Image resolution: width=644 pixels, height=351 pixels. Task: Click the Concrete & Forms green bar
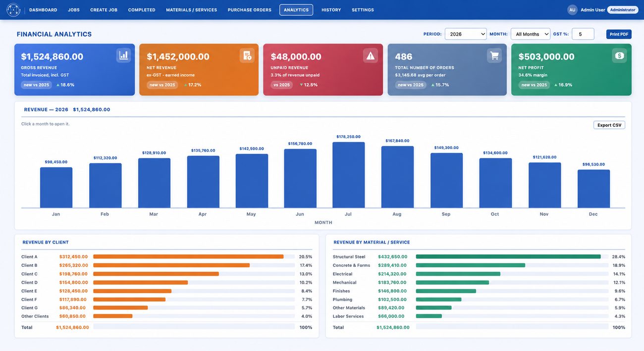tap(471, 265)
